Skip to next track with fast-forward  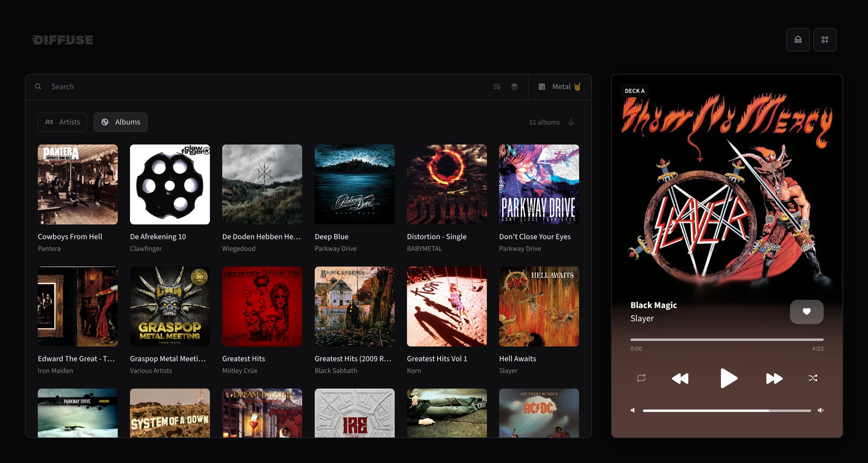click(774, 378)
